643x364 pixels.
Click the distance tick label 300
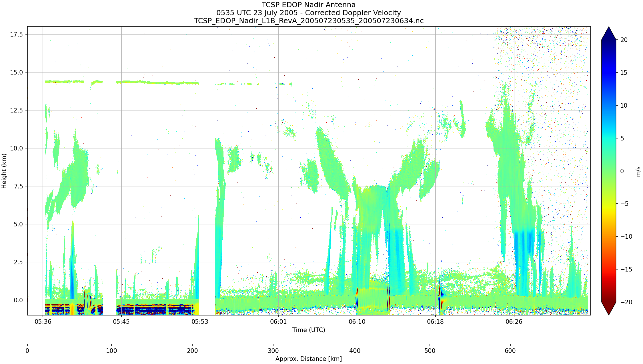[x=273, y=351]
